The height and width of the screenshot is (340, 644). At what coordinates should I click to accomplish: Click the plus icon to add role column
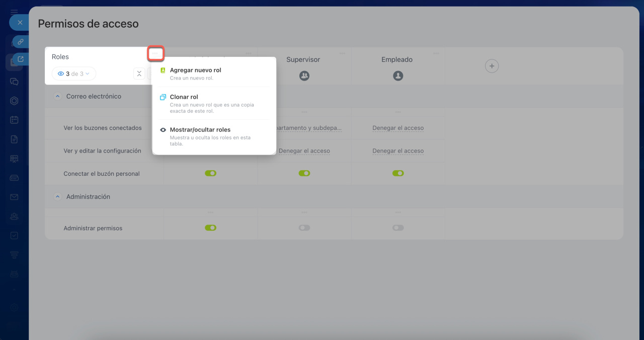click(x=492, y=65)
